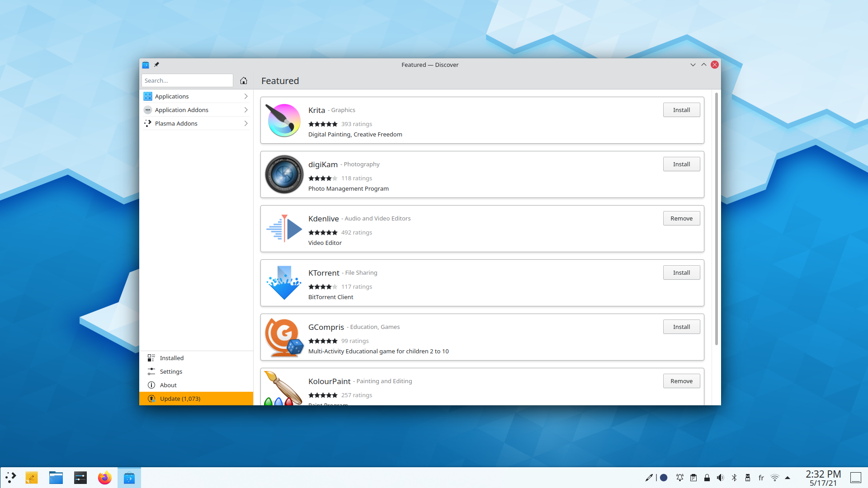Click the show desktop button
The height and width of the screenshot is (488, 868).
[855, 478]
